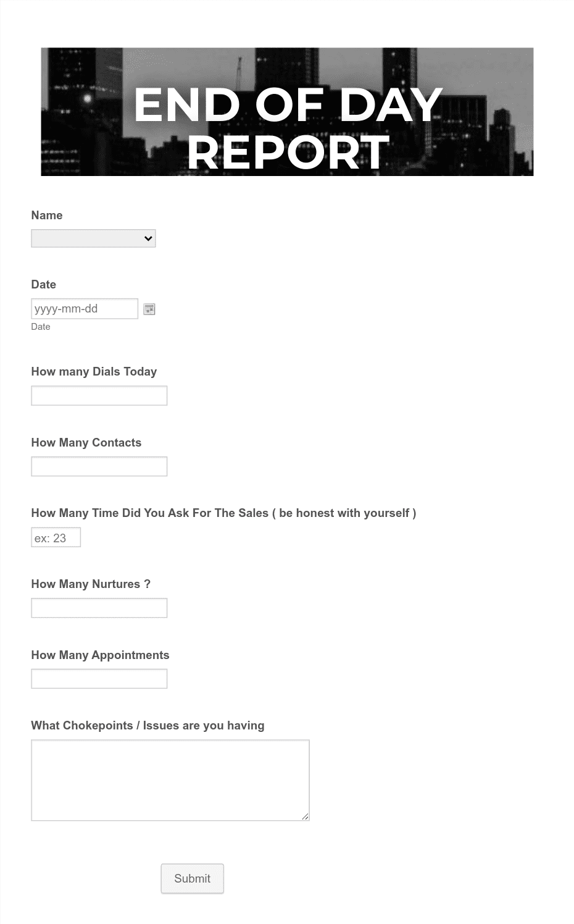
Task: Click the How Many Contacts label
Action: 86,442
